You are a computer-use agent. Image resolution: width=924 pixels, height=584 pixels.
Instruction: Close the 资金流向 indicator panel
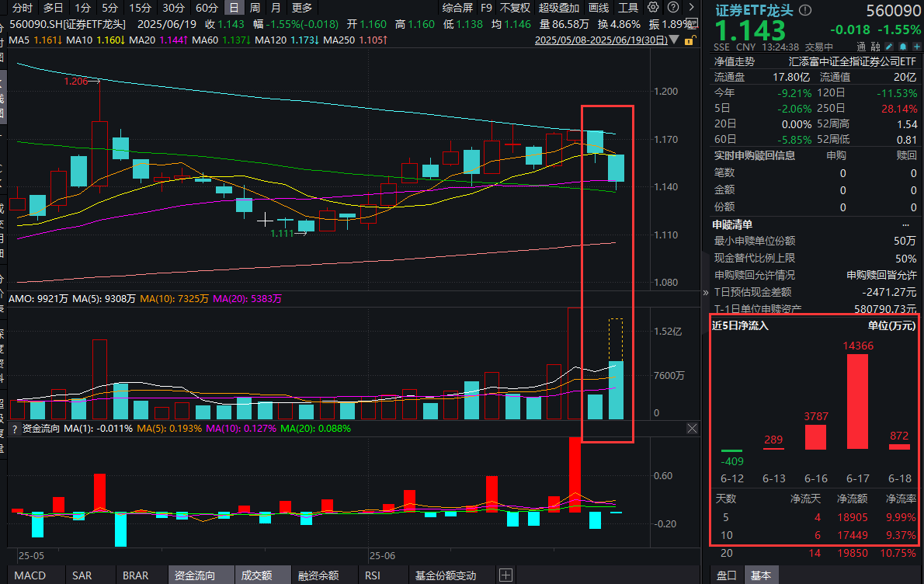point(693,428)
